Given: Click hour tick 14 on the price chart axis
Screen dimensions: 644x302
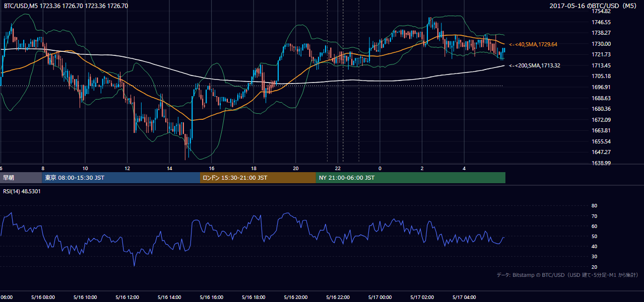Looking at the screenshot, I should coord(169,169).
